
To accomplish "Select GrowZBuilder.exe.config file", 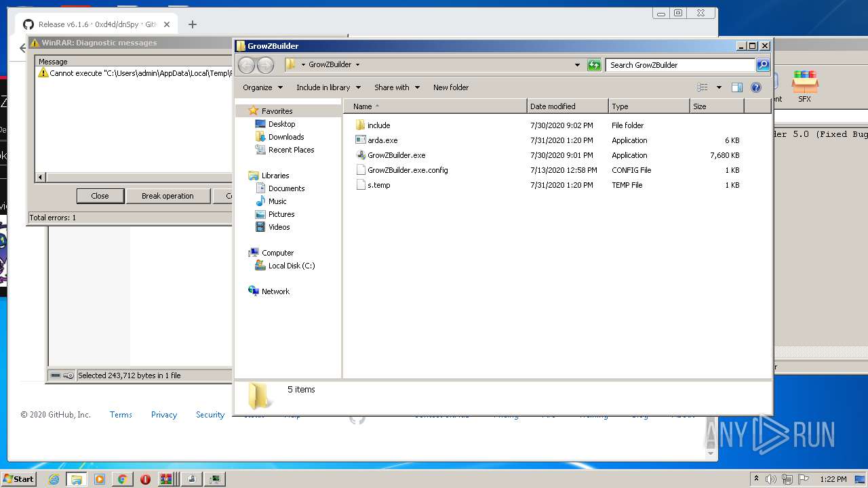I will coord(408,170).
